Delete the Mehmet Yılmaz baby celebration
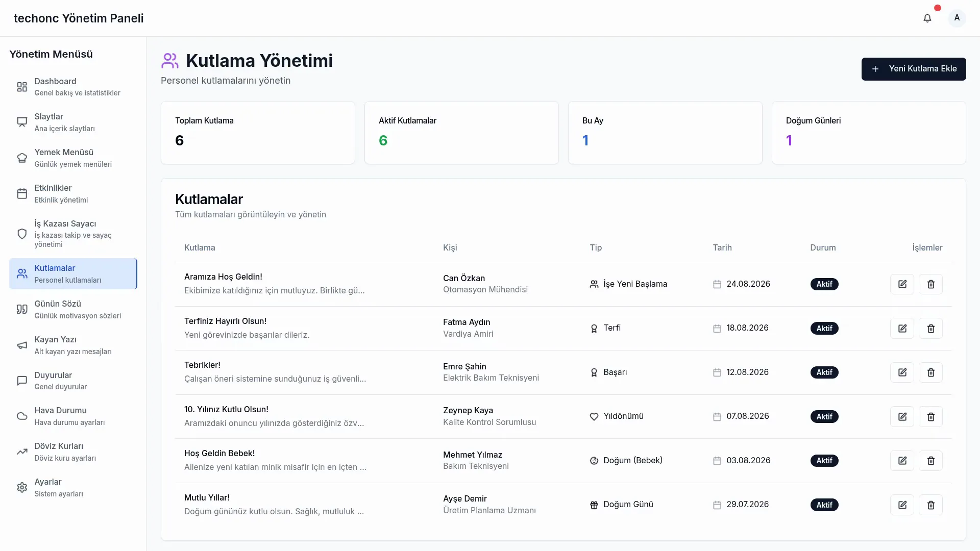Viewport: 980px width, 551px height. pos(930,461)
